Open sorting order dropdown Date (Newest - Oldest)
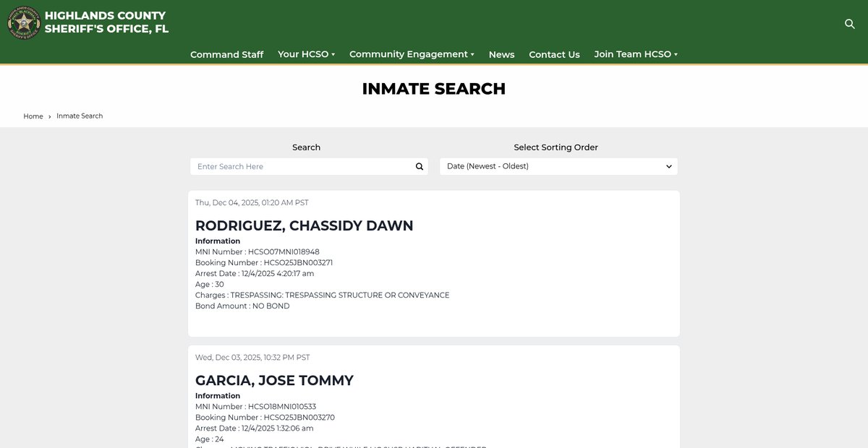Screen dimensions: 868x448 pyautogui.click(x=558, y=166)
